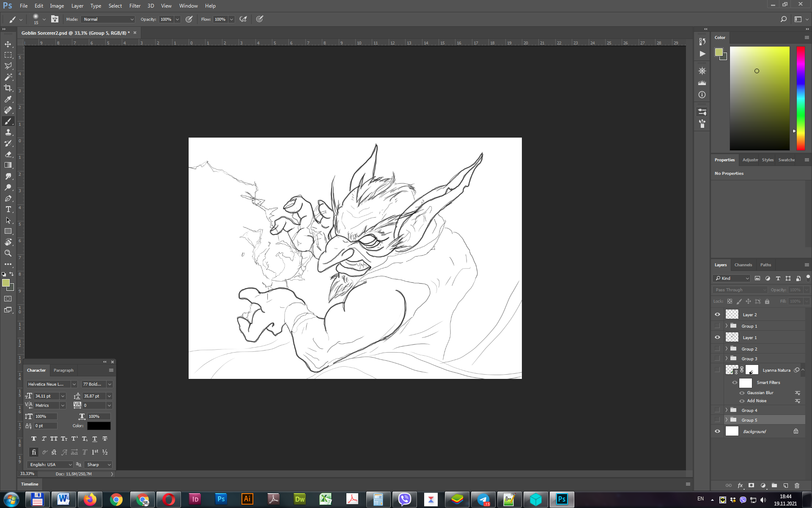Open Word from the taskbar
Viewport: 812px width, 508px height.
[63, 500]
